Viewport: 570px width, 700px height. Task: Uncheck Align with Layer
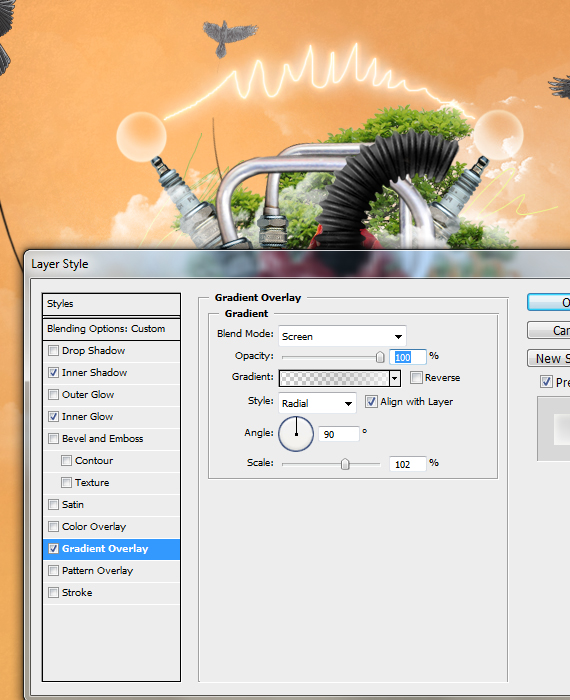[x=371, y=401]
